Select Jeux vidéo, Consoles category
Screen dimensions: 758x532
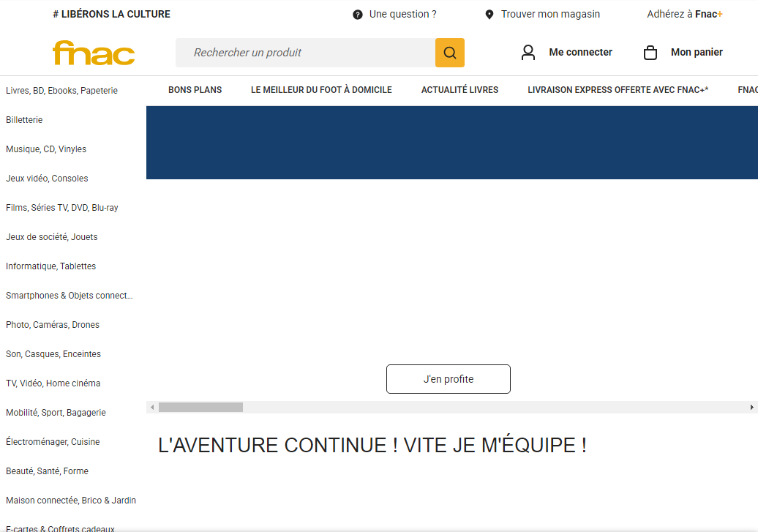47,179
